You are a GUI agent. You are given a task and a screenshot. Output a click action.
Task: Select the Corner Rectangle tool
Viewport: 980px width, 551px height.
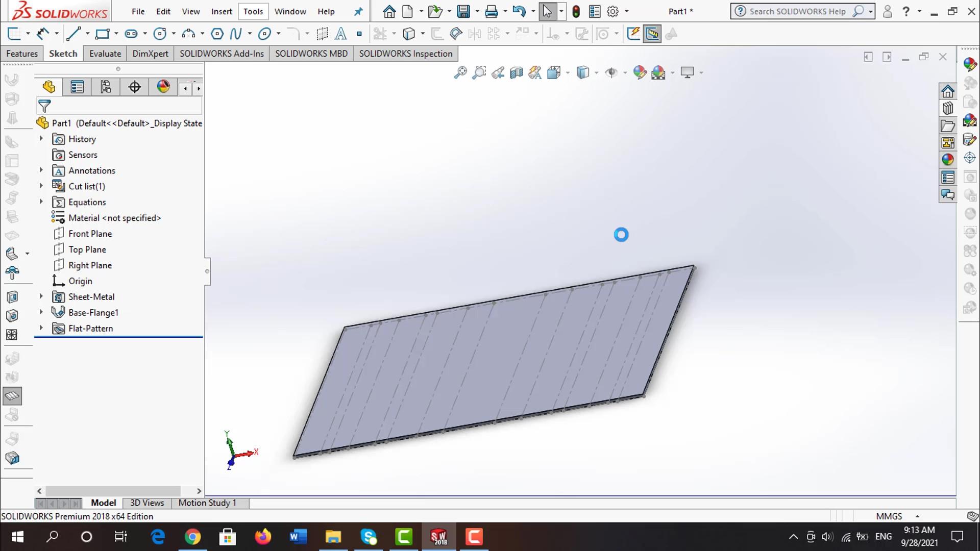pyautogui.click(x=102, y=34)
